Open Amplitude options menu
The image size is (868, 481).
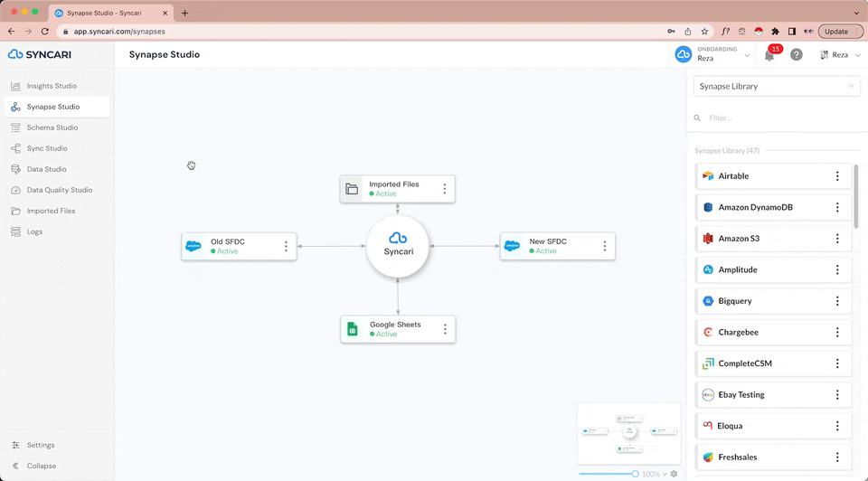(837, 269)
